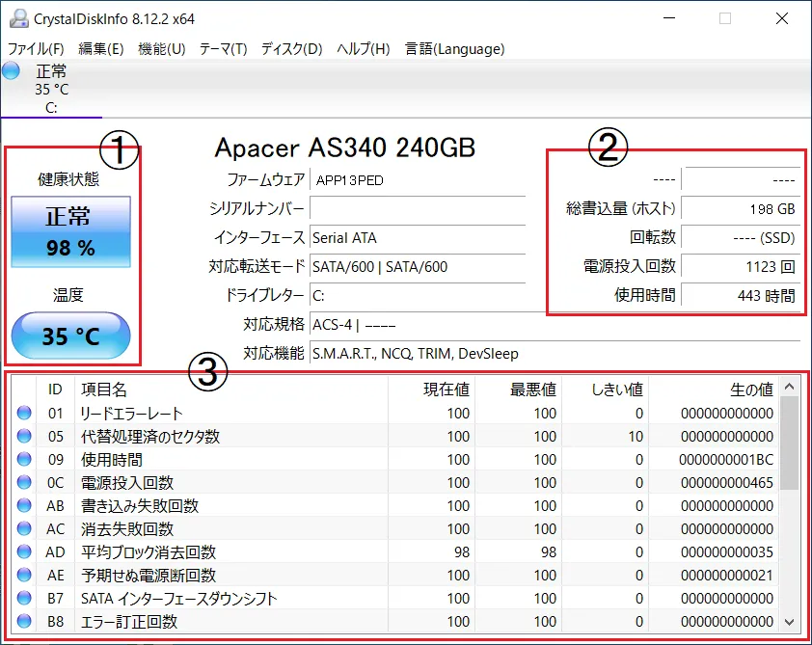
Task: Click threshold value 10 in ID 05 row
Action: pyautogui.click(x=636, y=437)
